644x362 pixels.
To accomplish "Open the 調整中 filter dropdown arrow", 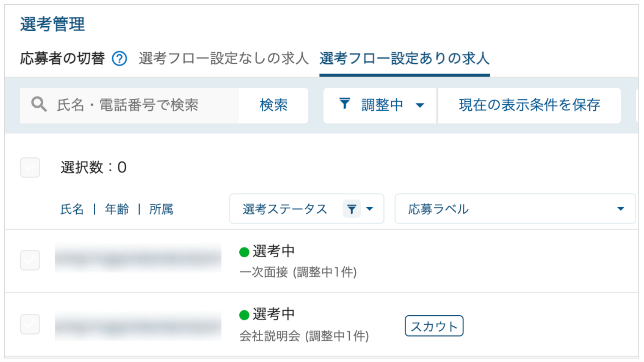I will point(420,105).
